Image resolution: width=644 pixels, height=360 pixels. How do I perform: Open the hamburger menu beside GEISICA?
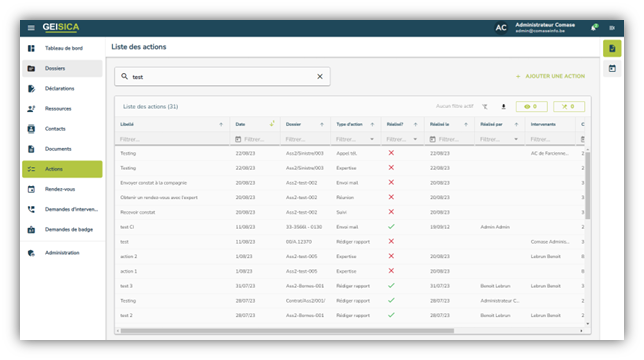click(31, 28)
